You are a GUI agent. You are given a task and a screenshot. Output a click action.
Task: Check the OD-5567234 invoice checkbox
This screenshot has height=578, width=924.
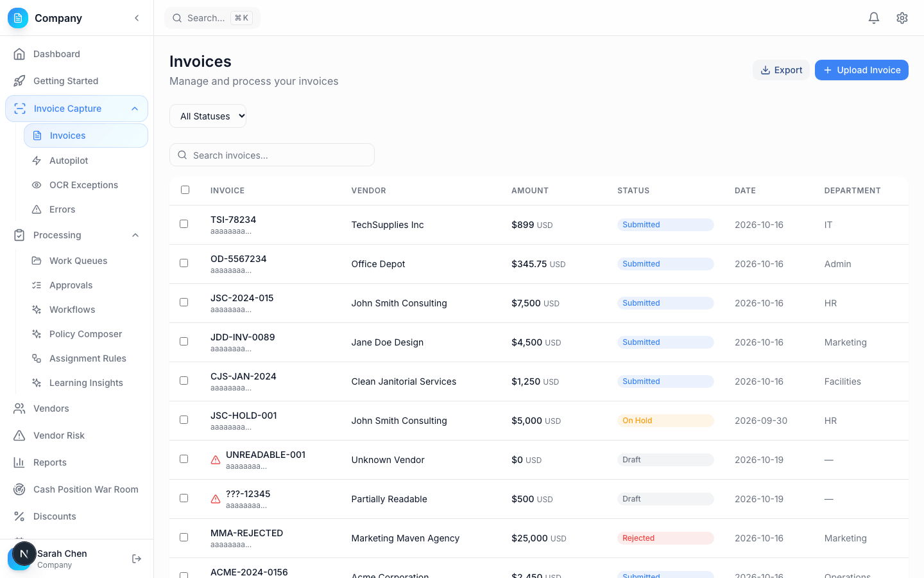(x=184, y=263)
